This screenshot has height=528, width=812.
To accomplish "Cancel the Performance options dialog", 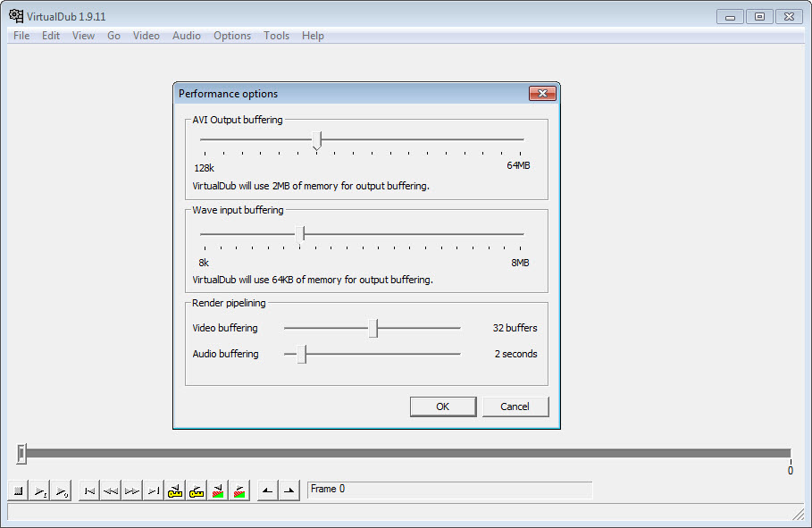I will coord(515,406).
